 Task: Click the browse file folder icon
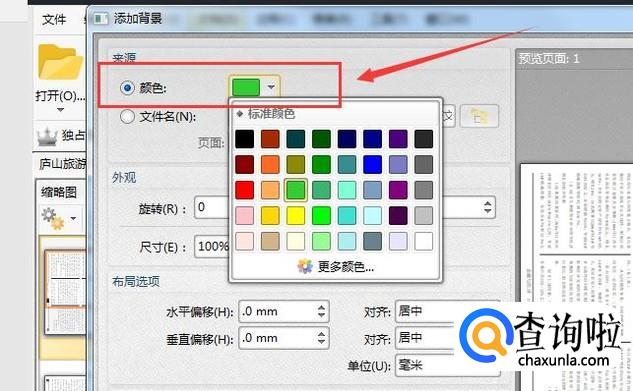[479, 116]
